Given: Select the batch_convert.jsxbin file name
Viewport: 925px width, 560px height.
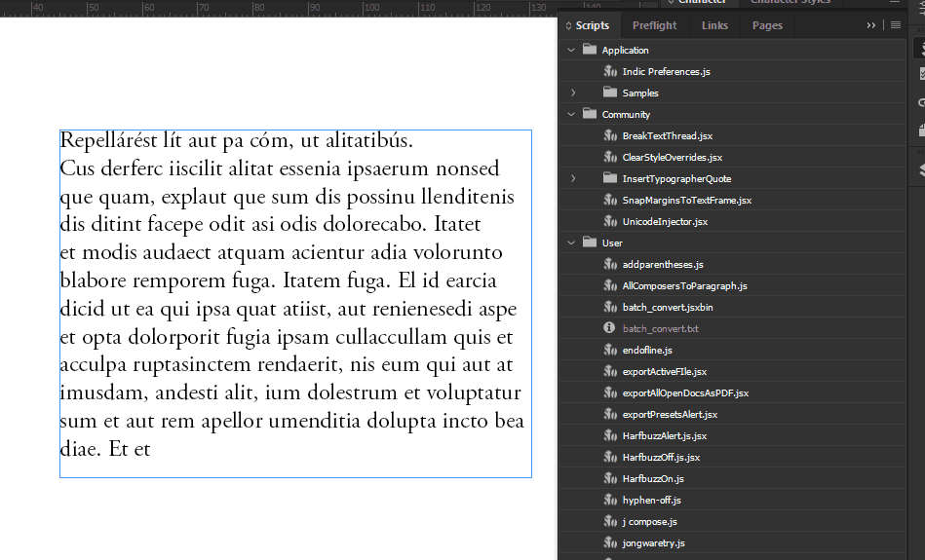Looking at the screenshot, I should pos(668,307).
